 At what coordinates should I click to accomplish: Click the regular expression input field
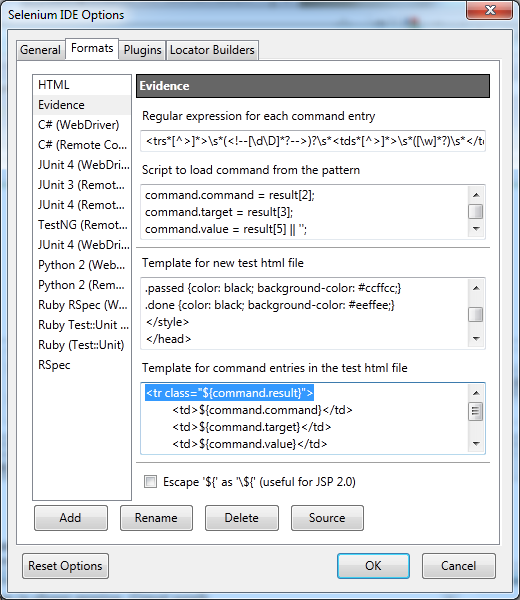(313, 141)
